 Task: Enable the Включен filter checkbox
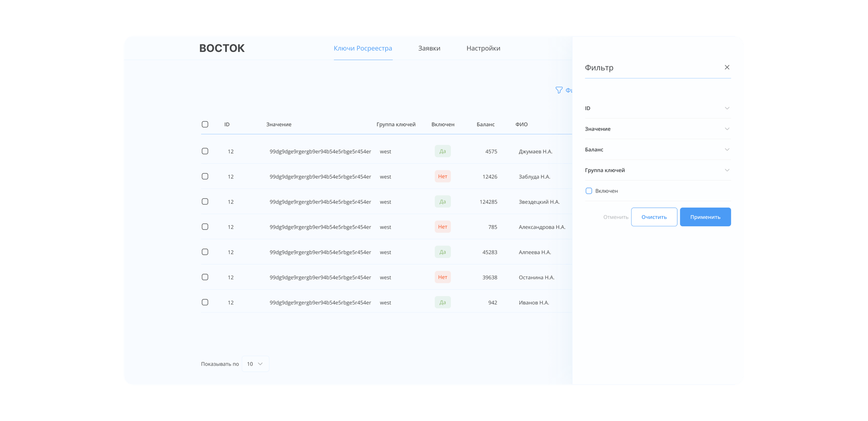[589, 191]
